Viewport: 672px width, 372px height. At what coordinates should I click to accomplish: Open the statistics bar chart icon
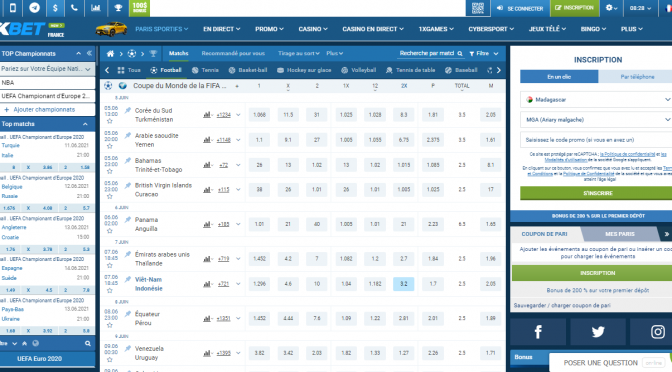96,8
